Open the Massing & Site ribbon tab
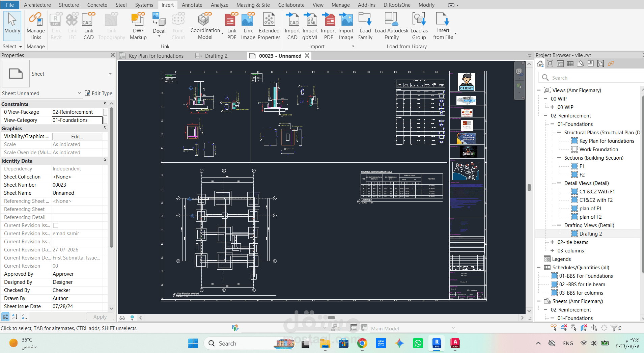644x353 pixels. [x=253, y=5]
